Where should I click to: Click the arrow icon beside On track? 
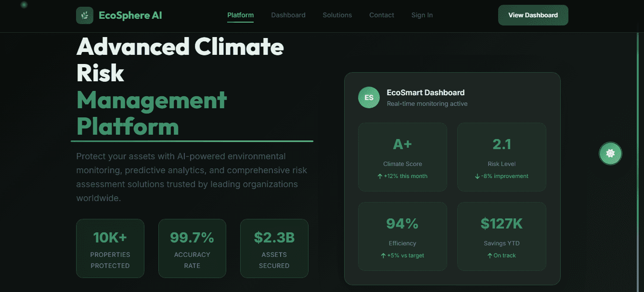tap(489, 255)
